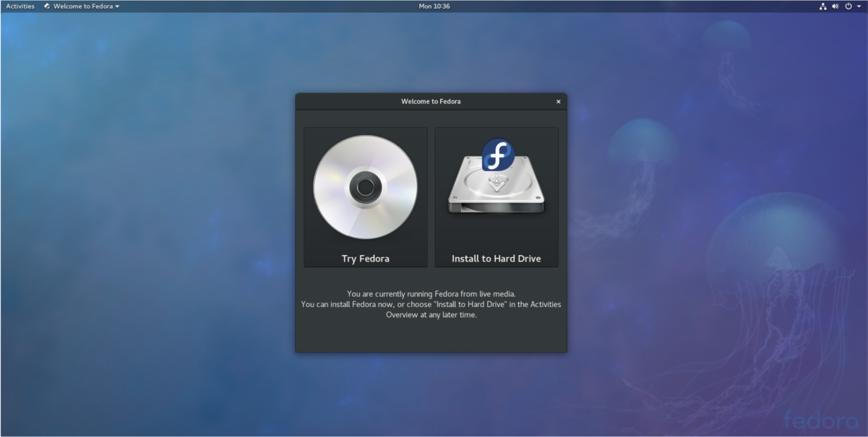Screen dimensions: 868x437
Task: Click the network status icon
Action: 822,6
